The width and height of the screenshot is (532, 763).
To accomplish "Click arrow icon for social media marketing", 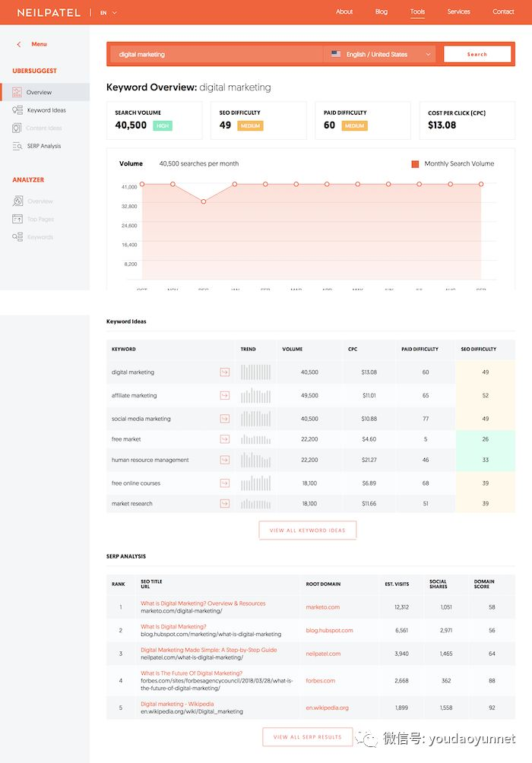I will pos(225,419).
